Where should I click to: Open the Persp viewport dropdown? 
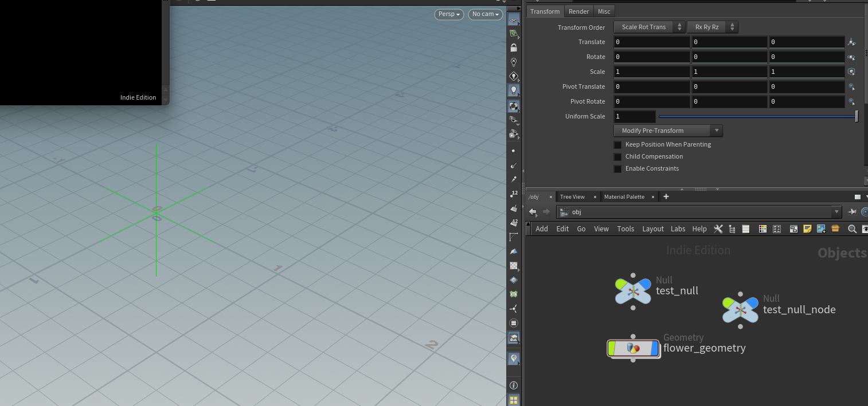(449, 14)
